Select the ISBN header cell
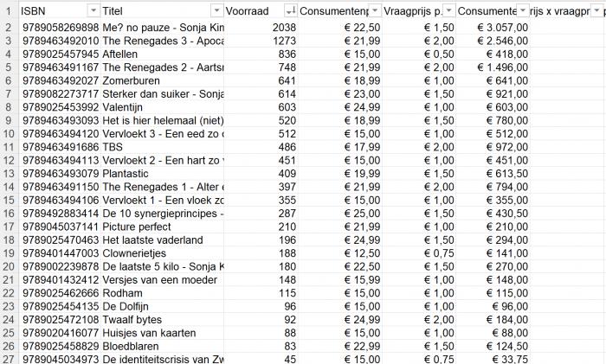This screenshot has width=606, height=364. coord(52,10)
